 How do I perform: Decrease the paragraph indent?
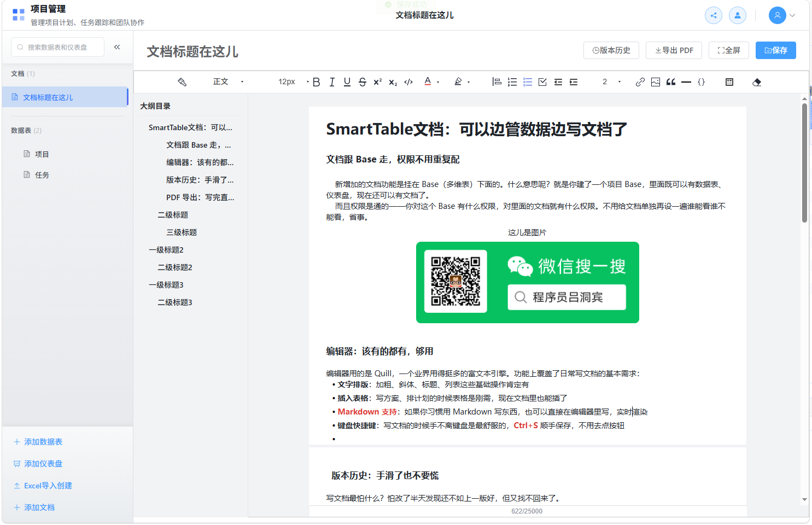[x=558, y=82]
